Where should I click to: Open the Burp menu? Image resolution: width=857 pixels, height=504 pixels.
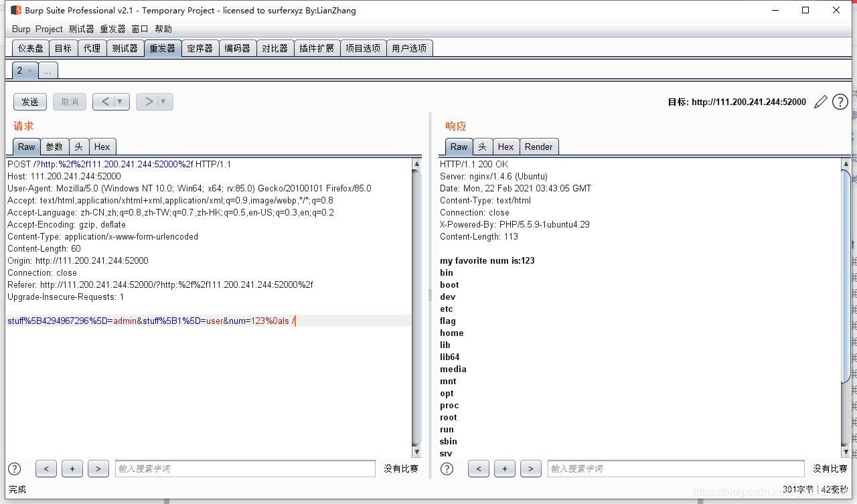[21, 29]
